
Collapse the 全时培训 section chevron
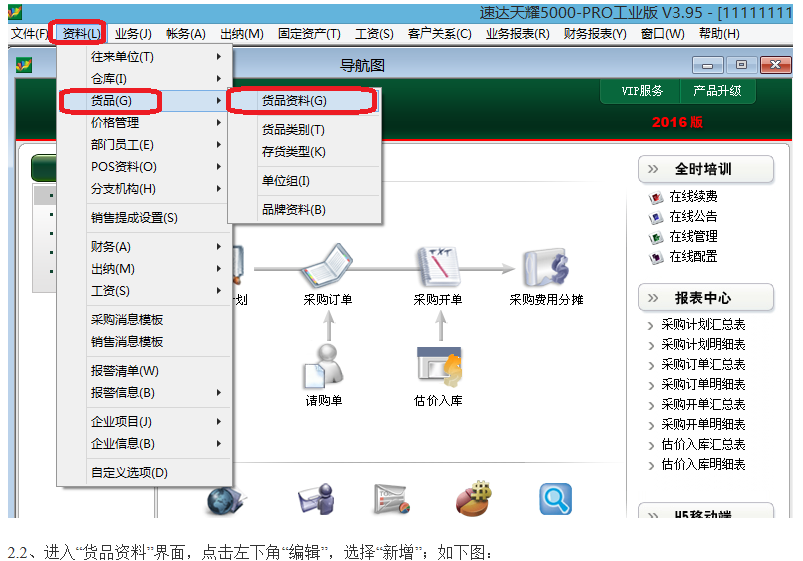pyautogui.click(x=652, y=169)
